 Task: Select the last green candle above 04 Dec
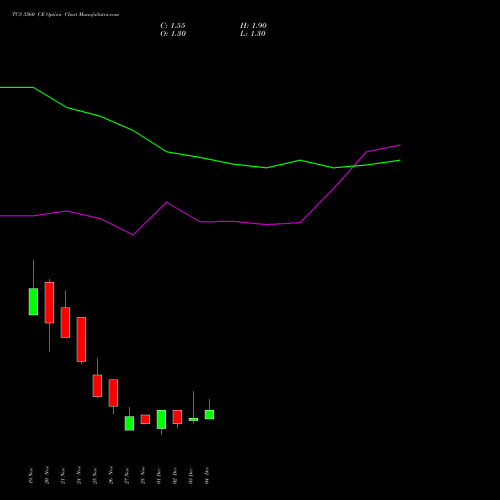coord(209,414)
